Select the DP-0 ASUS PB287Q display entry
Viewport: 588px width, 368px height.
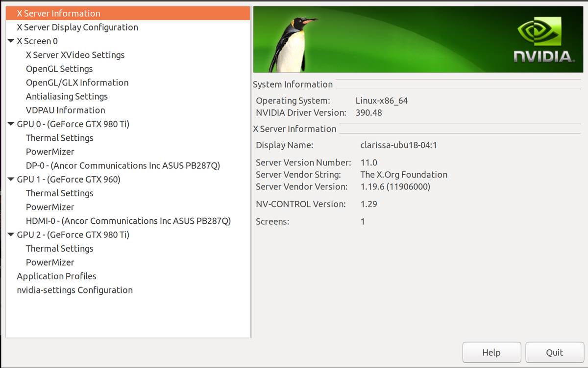(x=122, y=166)
